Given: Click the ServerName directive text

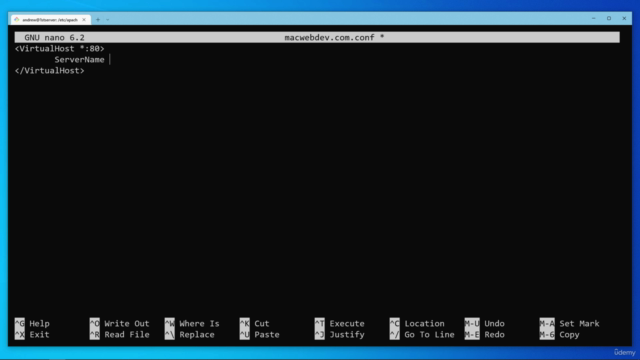Looking at the screenshot, I should point(80,60).
